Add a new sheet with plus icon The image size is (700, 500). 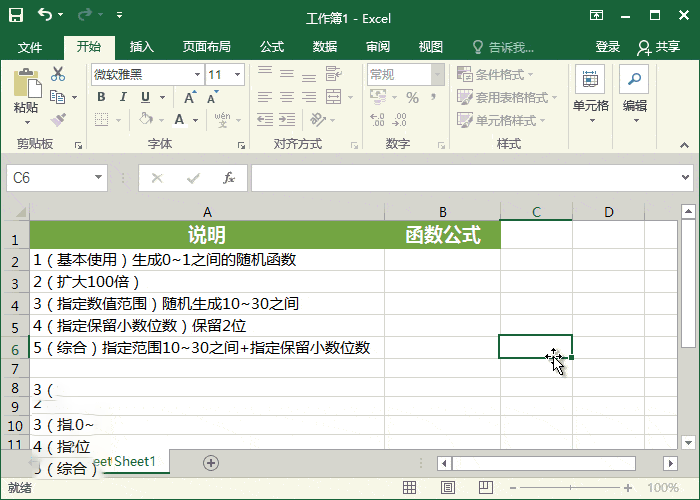211,463
